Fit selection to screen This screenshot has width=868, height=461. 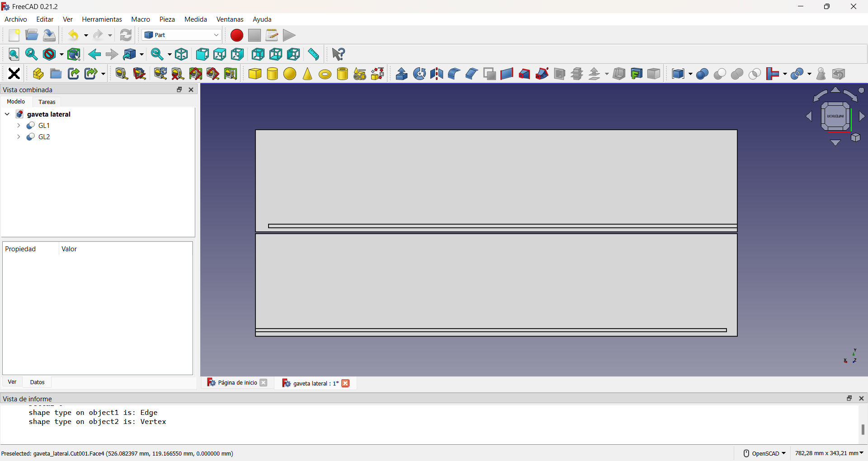(32, 54)
